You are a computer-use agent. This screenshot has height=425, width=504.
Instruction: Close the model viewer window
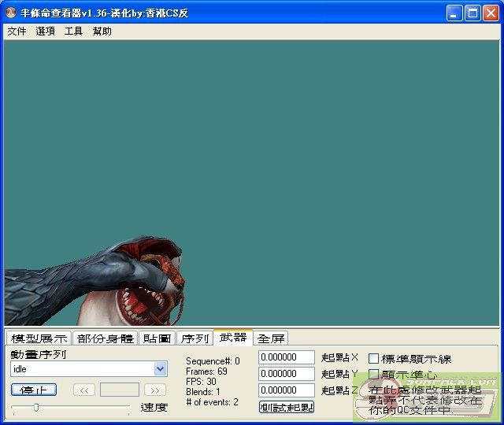(x=491, y=13)
